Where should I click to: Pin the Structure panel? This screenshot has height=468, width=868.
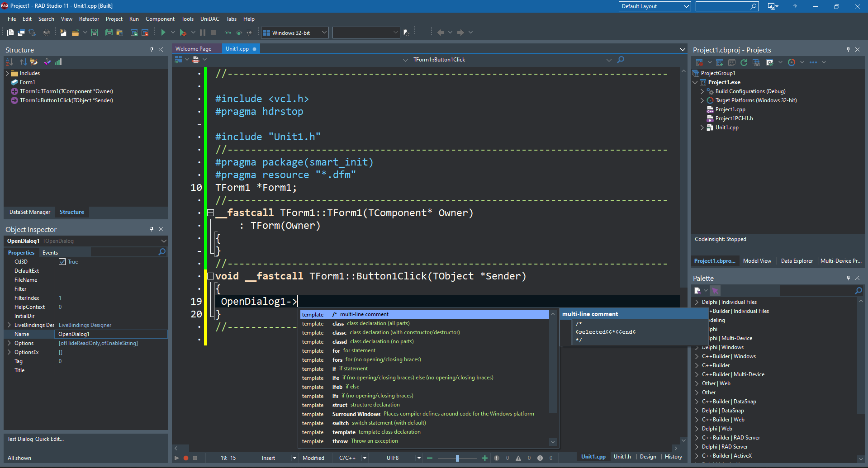click(x=152, y=50)
